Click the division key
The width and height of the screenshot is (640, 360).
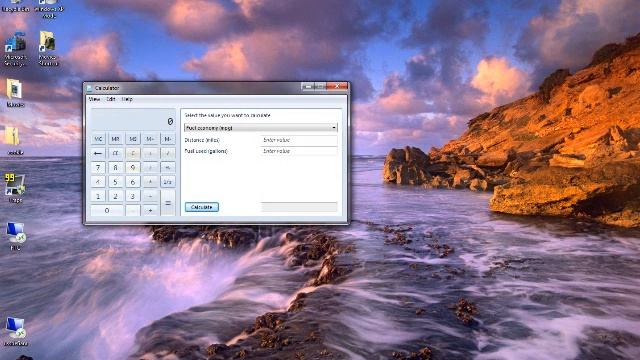pyautogui.click(x=150, y=168)
